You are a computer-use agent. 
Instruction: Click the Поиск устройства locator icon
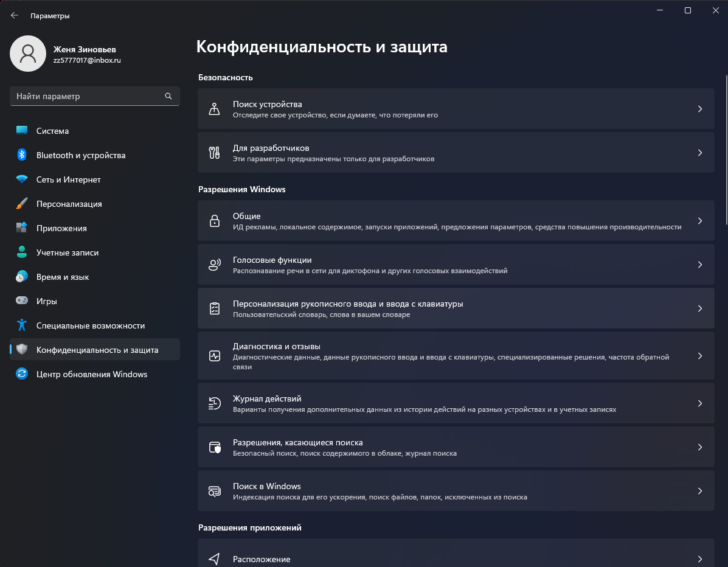click(214, 109)
